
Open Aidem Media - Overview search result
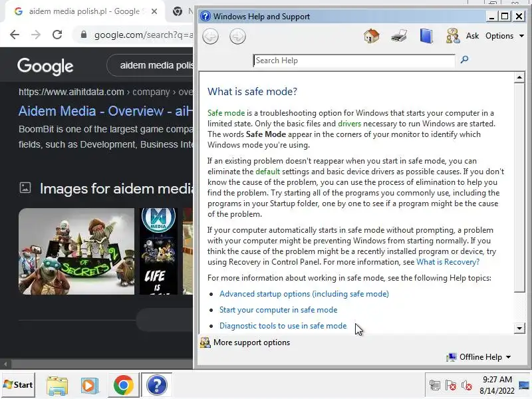click(106, 111)
